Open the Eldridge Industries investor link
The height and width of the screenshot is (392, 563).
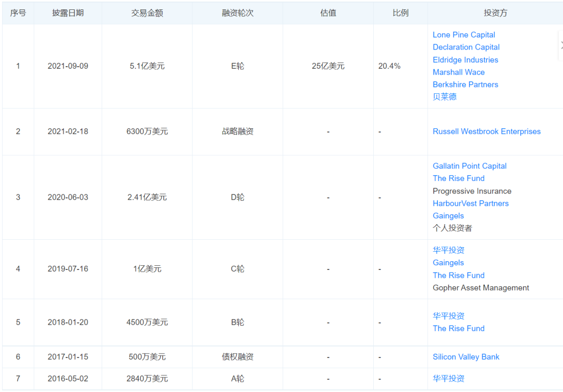tap(466, 59)
